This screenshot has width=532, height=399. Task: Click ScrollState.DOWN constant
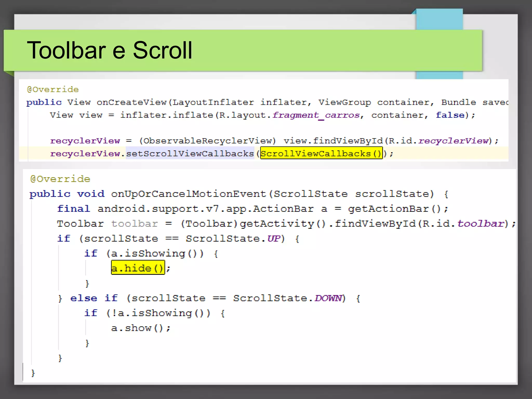tap(287, 298)
